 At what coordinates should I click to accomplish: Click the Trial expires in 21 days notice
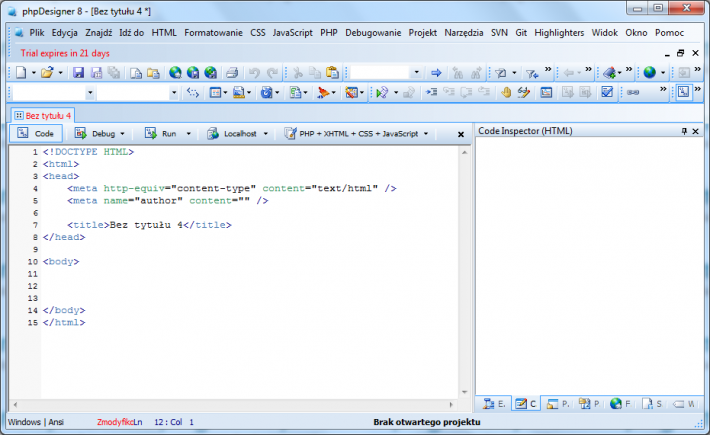pos(65,53)
